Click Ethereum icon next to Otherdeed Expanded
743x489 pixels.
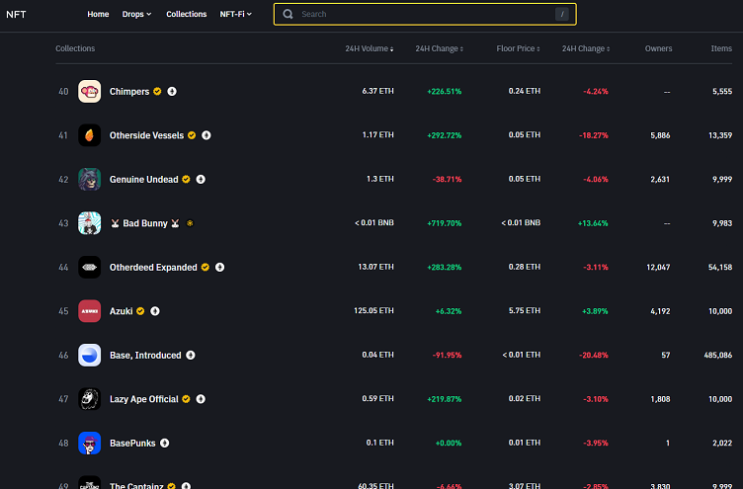pyautogui.click(x=220, y=267)
